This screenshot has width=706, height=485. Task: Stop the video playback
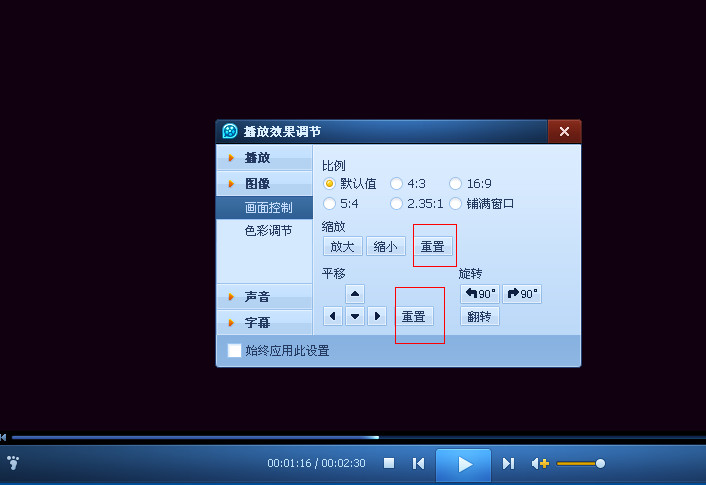tap(389, 463)
